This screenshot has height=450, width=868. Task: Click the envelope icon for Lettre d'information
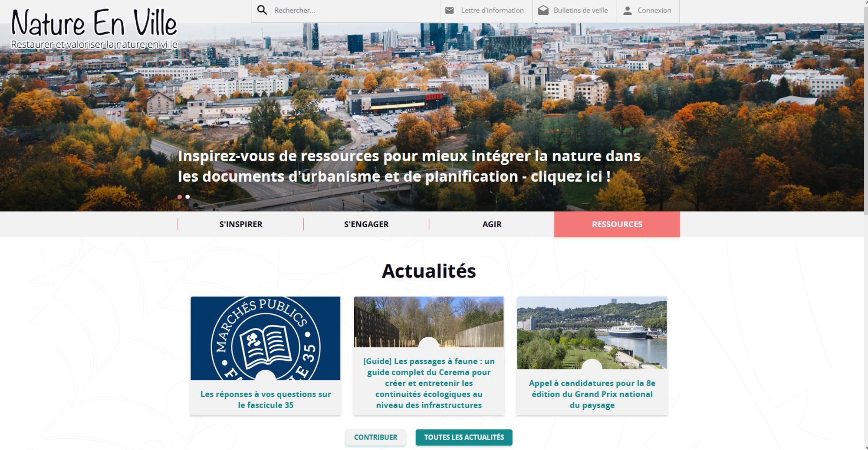450,10
